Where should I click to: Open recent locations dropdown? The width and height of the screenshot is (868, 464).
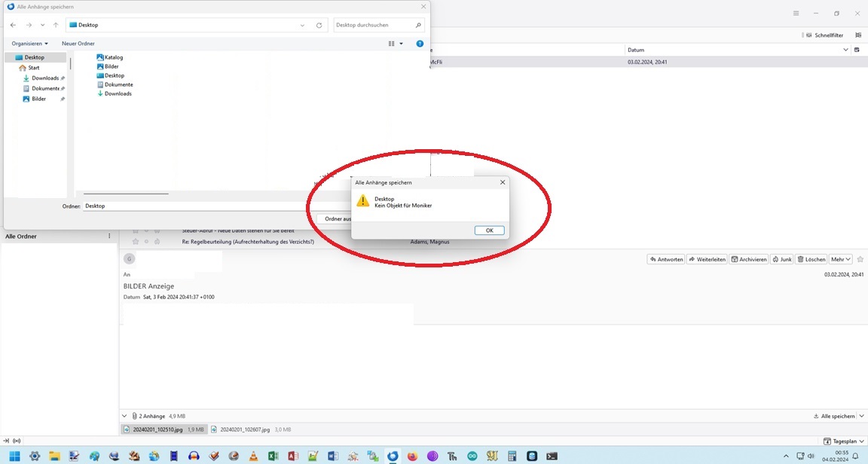point(43,25)
